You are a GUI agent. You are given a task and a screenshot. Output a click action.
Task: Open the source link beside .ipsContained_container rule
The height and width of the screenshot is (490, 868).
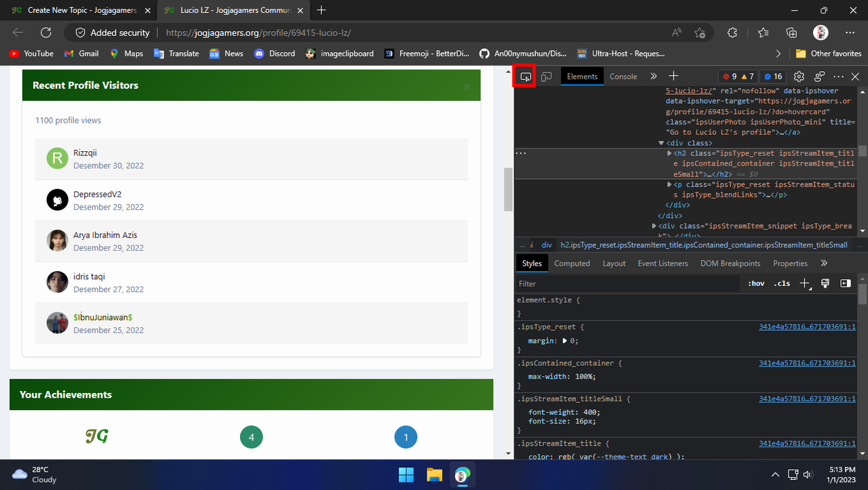[x=807, y=363]
